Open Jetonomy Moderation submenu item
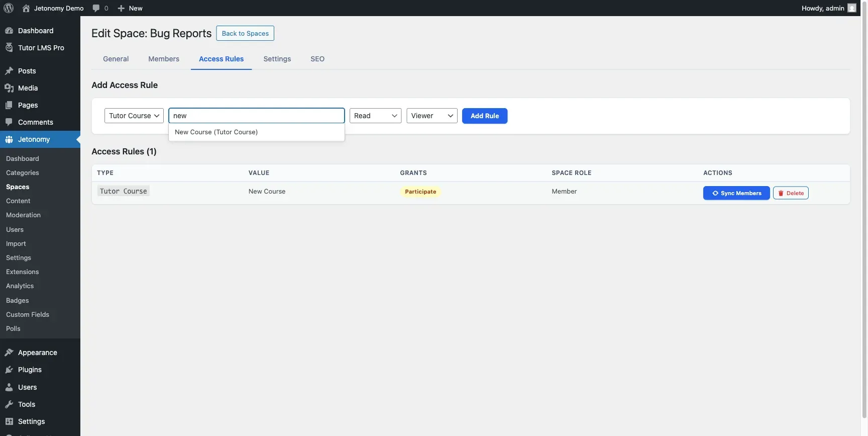The image size is (868, 436). 23,215
